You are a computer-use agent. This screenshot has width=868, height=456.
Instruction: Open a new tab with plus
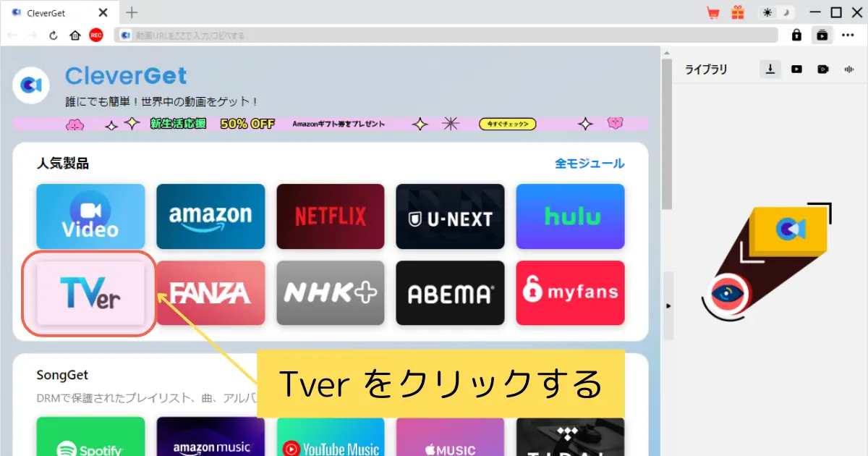coord(131,12)
